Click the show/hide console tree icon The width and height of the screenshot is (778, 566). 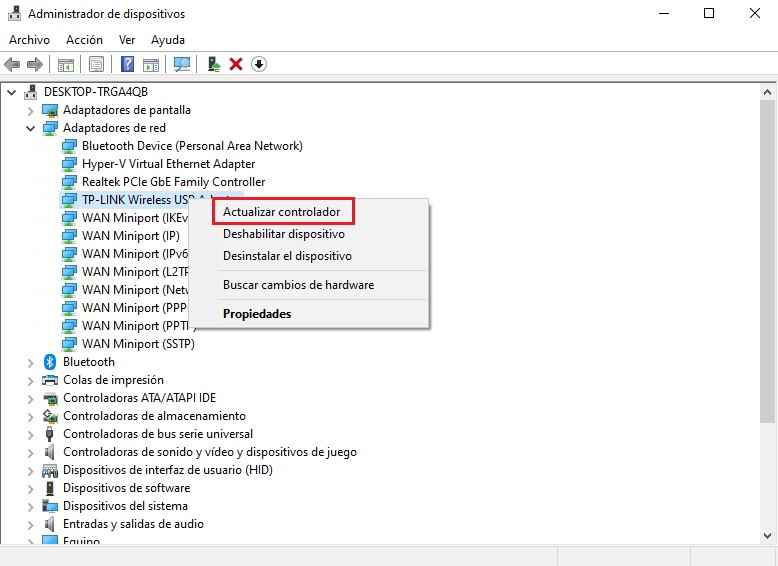pos(65,64)
